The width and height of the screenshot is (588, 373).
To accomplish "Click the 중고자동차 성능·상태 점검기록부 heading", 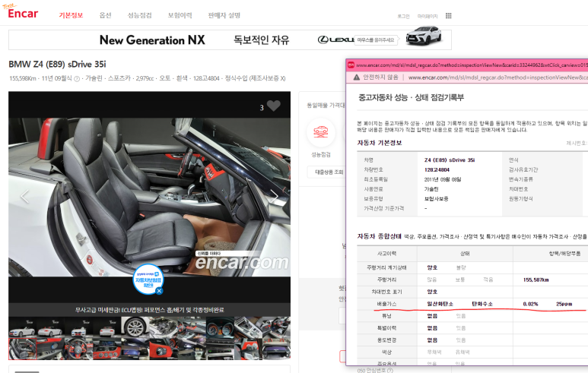I will click(x=411, y=97).
